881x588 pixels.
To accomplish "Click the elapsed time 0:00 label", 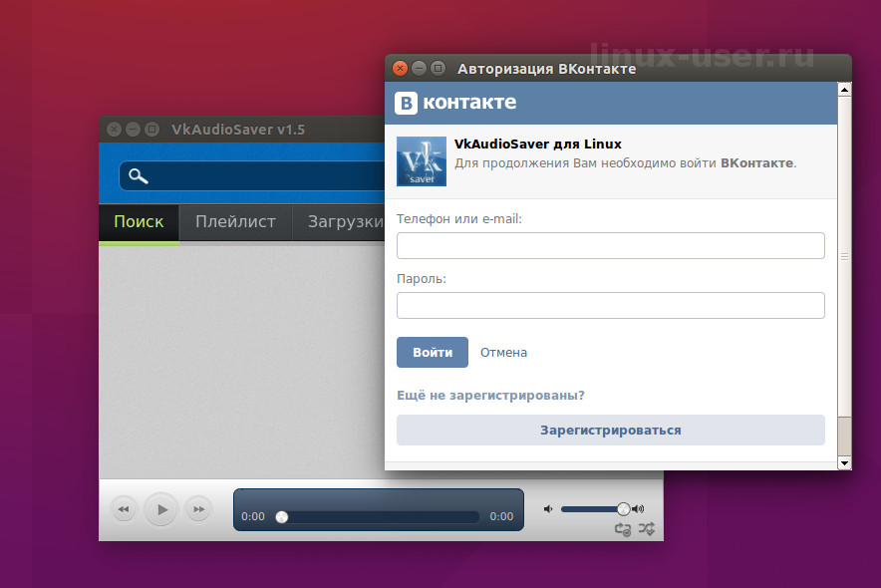I will tap(253, 516).
